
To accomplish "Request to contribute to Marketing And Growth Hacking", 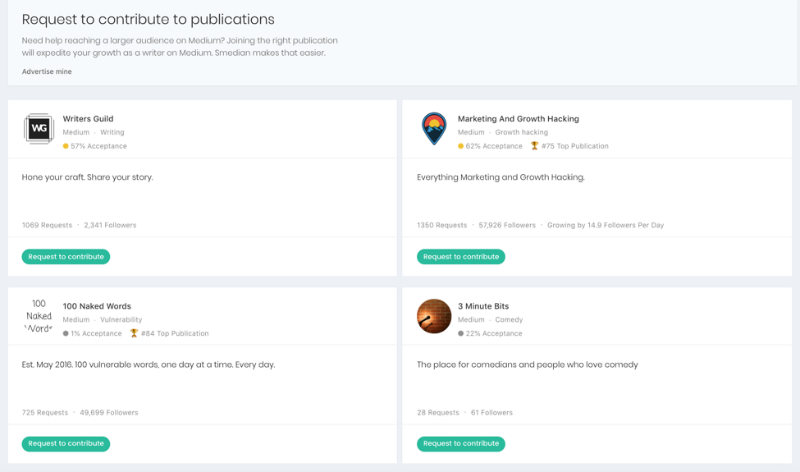I will click(x=461, y=257).
